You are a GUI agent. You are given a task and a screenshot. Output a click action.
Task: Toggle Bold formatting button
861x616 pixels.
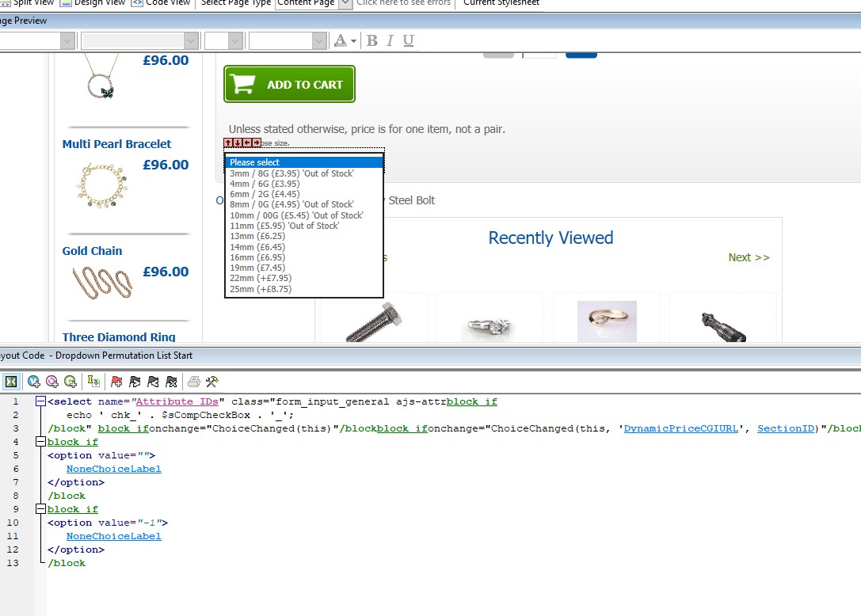coord(371,41)
